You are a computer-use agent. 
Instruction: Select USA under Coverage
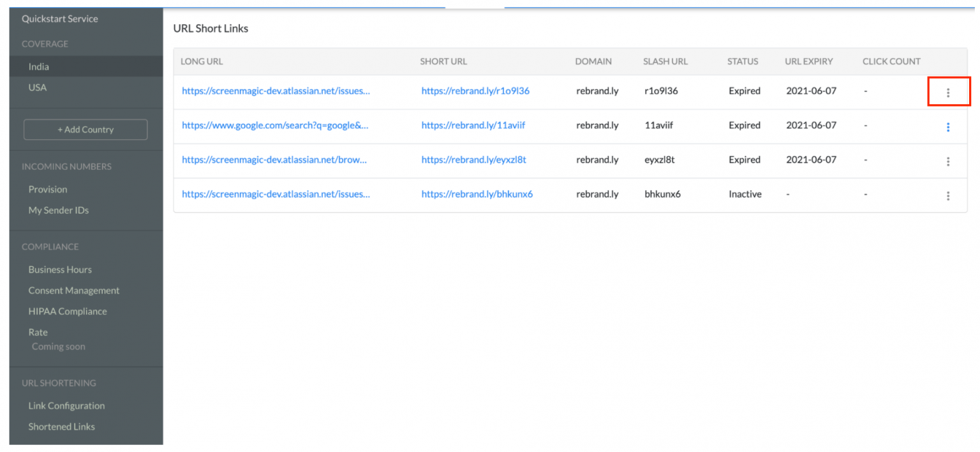37,87
